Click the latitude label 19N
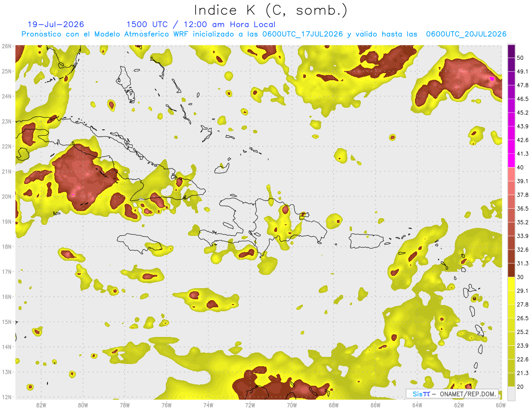Image resolution: width=532 pixels, height=411 pixels. click(7, 222)
